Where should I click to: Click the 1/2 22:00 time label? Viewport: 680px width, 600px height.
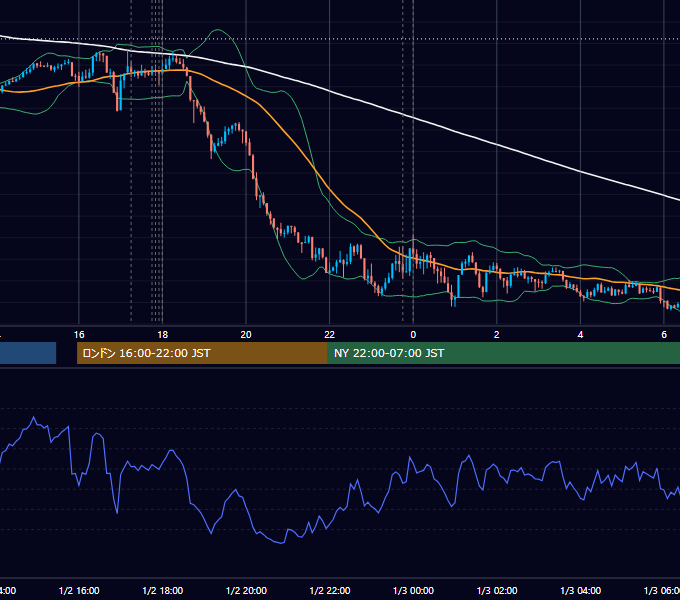pyautogui.click(x=330, y=590)
